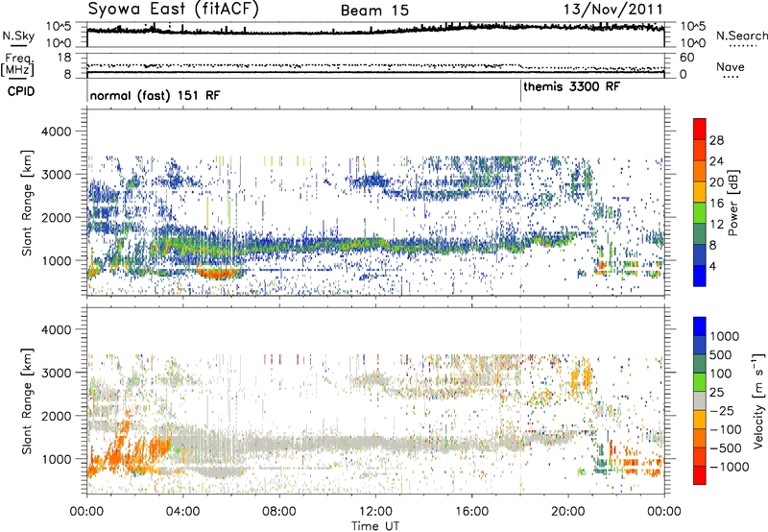Click the orange negative-velocity streaks near 02:00

[132, 448]
